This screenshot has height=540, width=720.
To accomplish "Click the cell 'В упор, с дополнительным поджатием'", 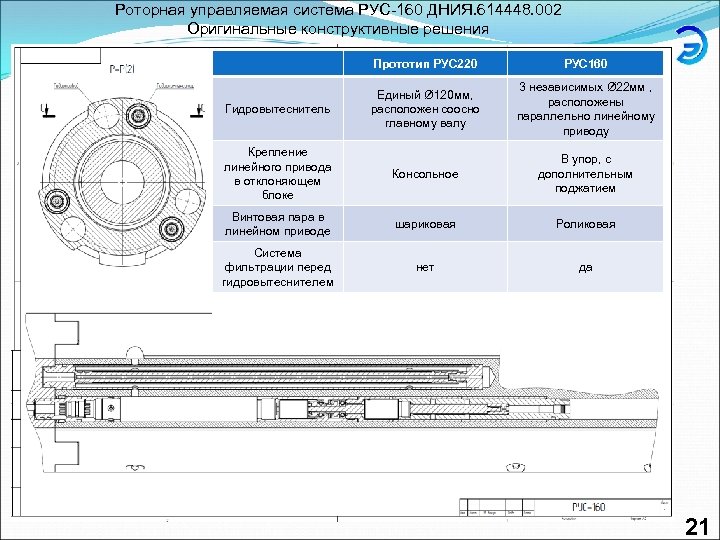I will pyautogui.click(x=585, y=173).
